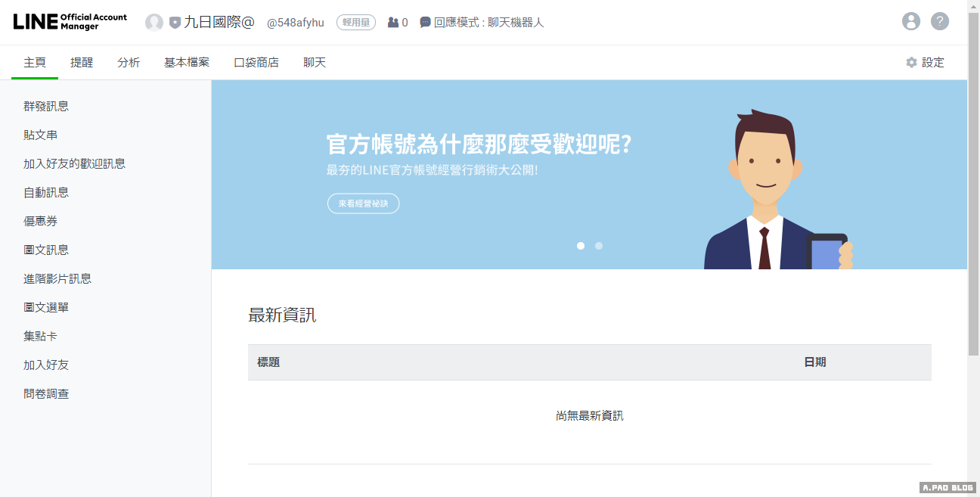This screenshot has height=497, width=980.
Task: Click the shield badge beside account name
Action: (x=175, y=23)
